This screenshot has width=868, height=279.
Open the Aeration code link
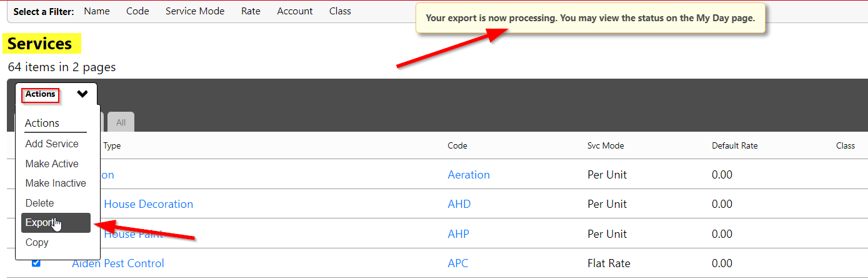pyautogui.click(x=469, y=175)
